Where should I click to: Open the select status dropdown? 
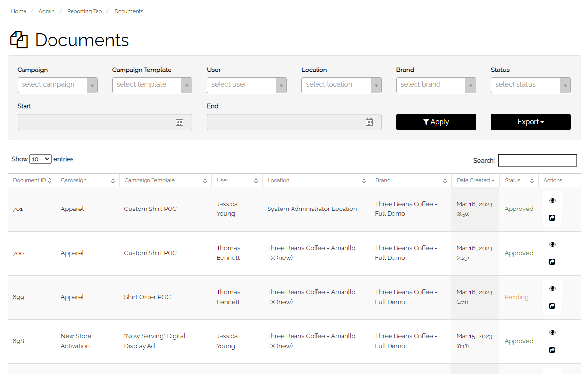point(531,85)
